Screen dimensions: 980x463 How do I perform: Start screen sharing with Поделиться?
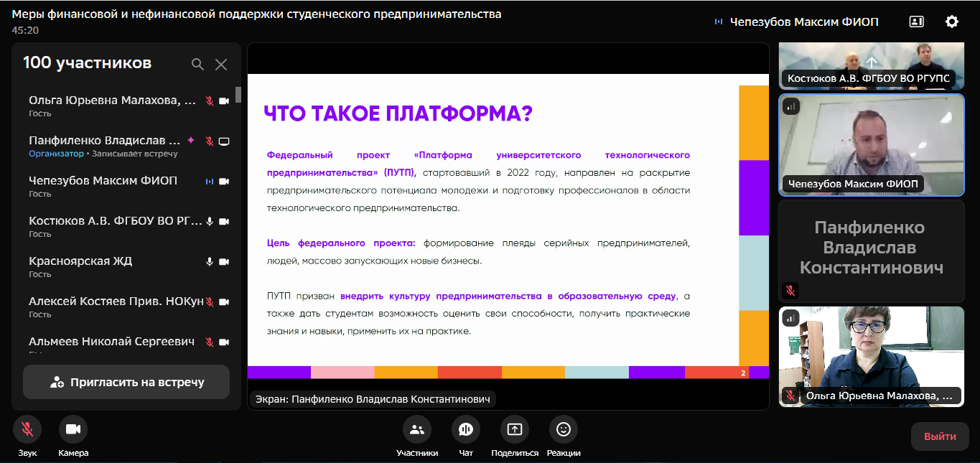tap(515, 429)
